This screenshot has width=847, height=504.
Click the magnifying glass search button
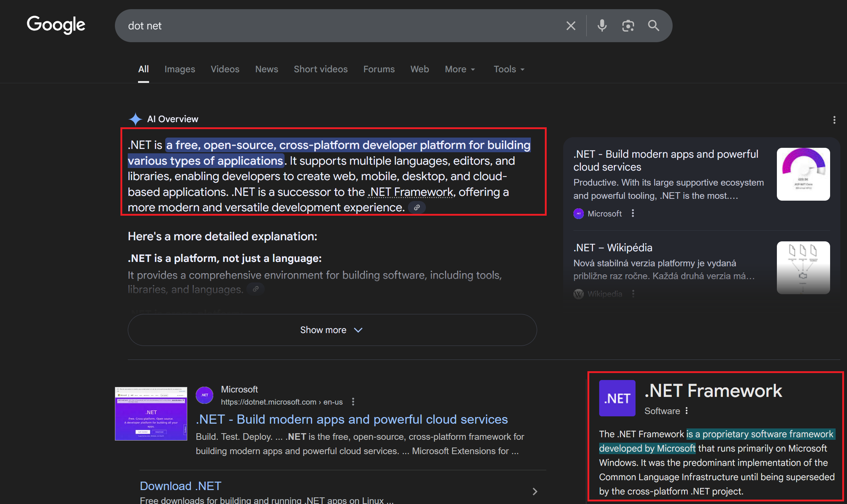[654, 26]
